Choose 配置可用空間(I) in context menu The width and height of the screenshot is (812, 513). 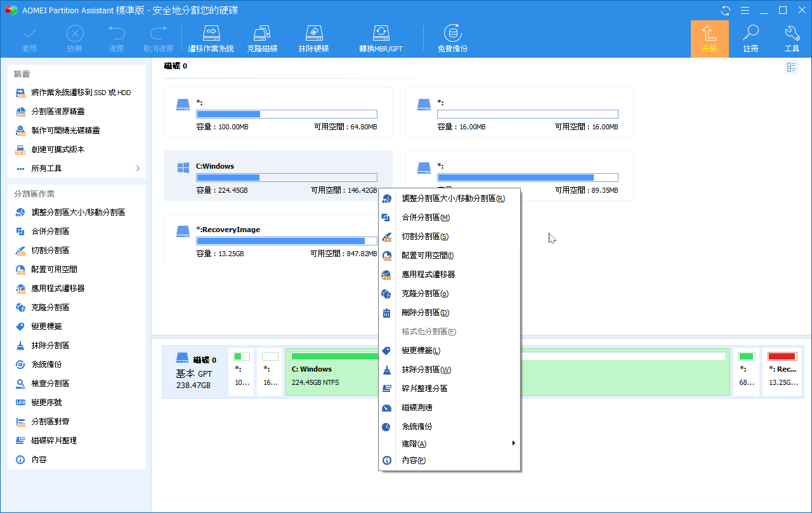coord(449,256)
